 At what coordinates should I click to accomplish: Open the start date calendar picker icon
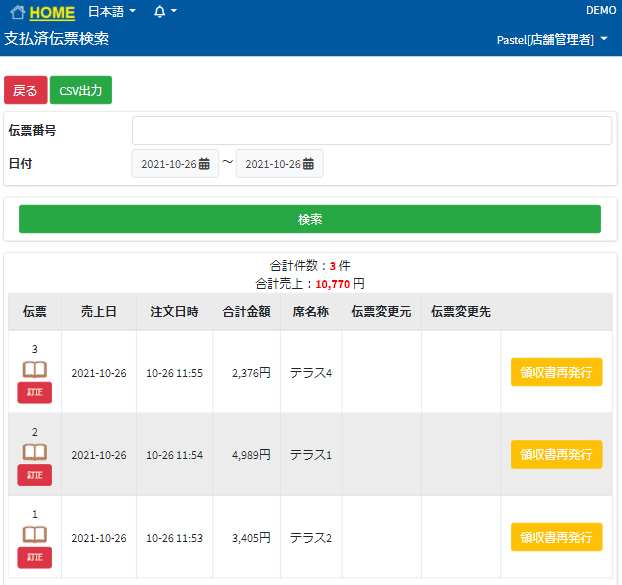tap(204, 164)
